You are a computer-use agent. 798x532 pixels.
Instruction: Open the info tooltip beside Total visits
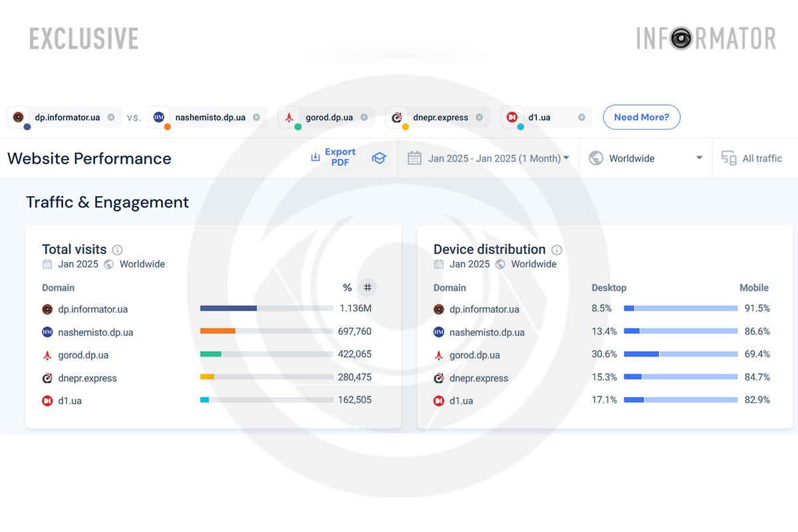point(117,249)
